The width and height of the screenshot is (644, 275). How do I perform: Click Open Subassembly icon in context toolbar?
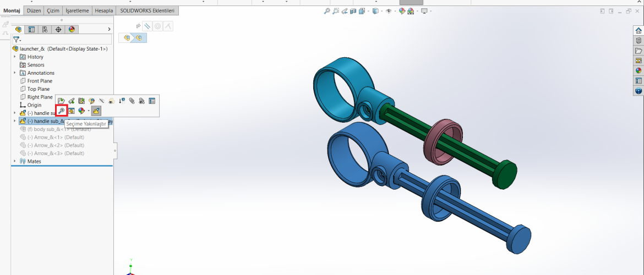(61, 101)
